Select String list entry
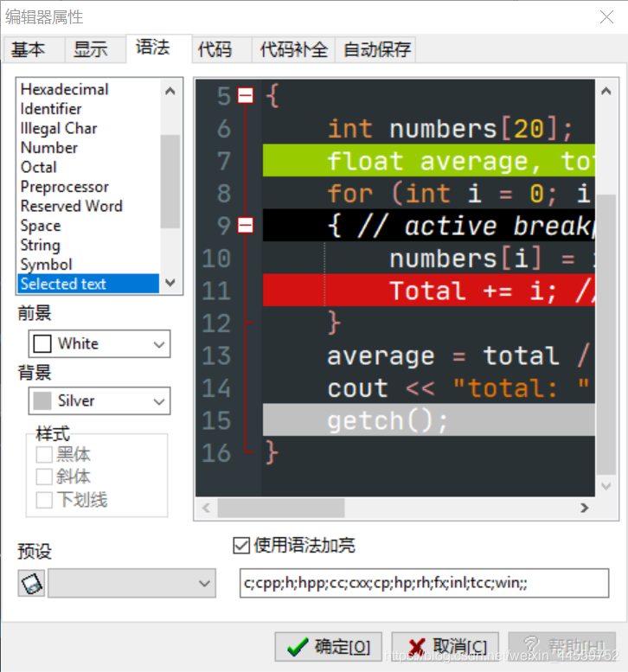The image size is (628, 672). pyautogui.click(x=89, y=245)
